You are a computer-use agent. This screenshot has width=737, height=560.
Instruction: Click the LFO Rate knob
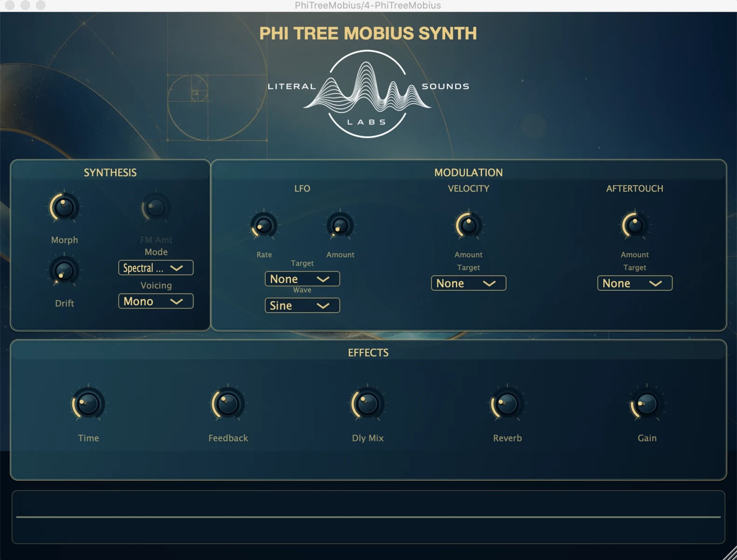click(264, 225)
